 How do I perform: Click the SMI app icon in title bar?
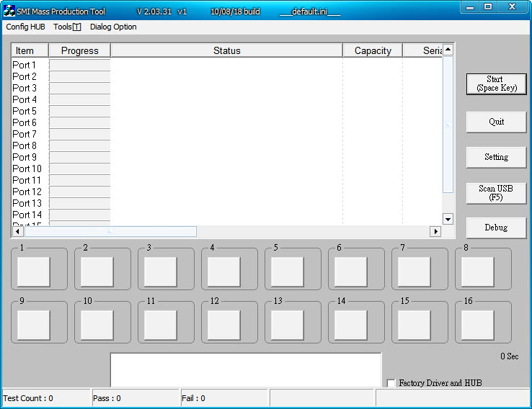tap(9, 11)
